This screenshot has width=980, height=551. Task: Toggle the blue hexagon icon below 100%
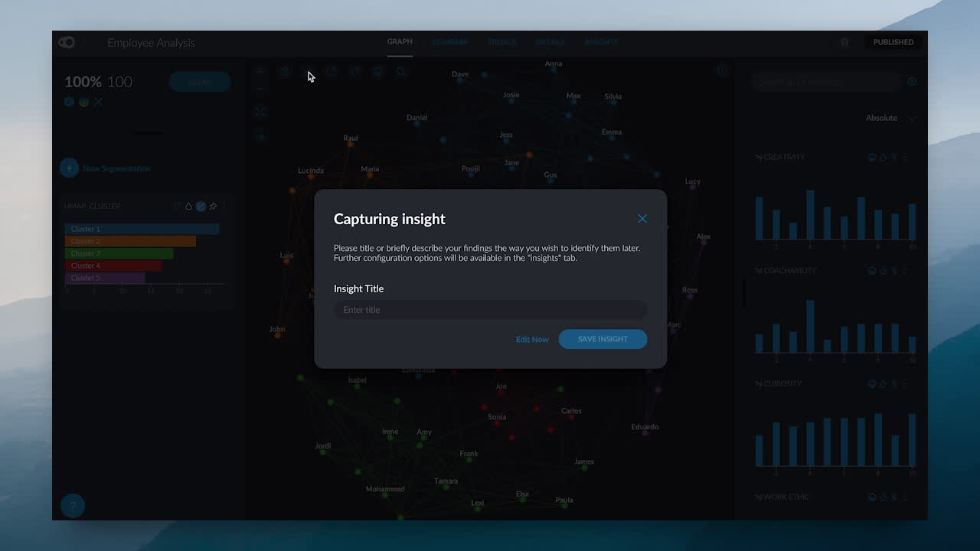69,101
